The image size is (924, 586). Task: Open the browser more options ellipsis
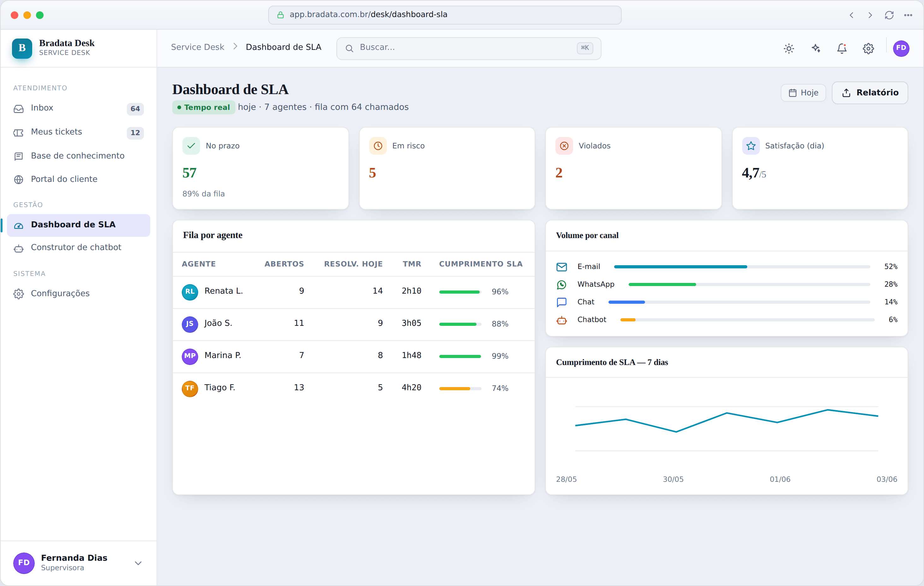(908, 15)
